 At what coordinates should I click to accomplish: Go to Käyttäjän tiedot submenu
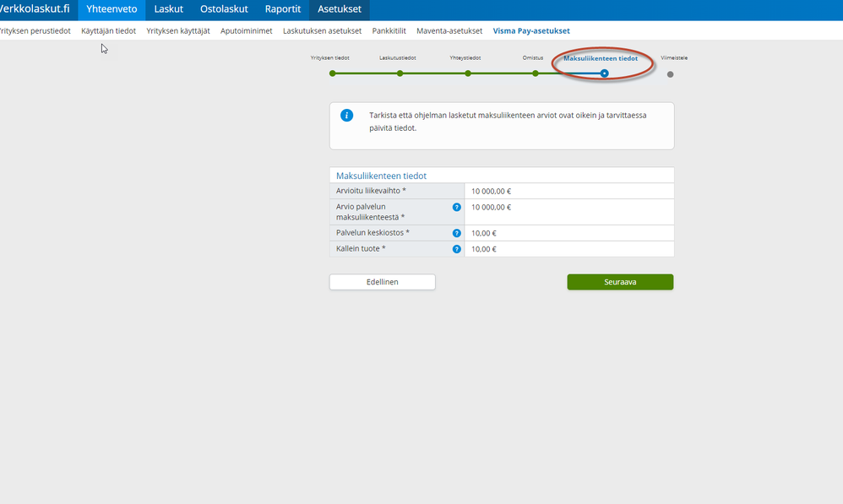click(109, 31)
